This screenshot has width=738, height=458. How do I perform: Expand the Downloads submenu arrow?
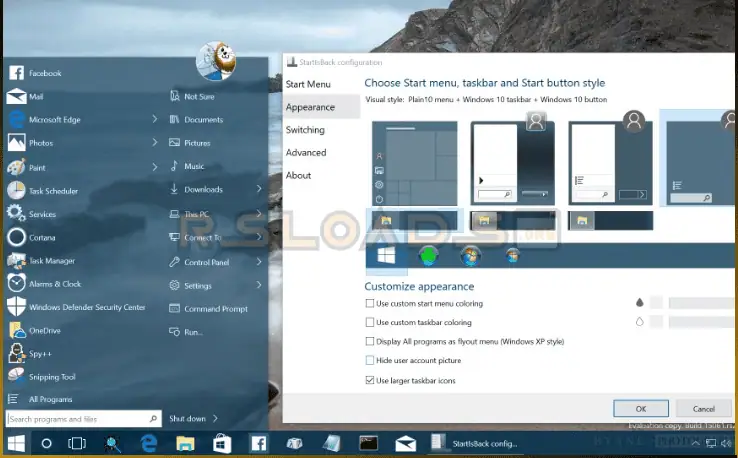pos(259,189)
